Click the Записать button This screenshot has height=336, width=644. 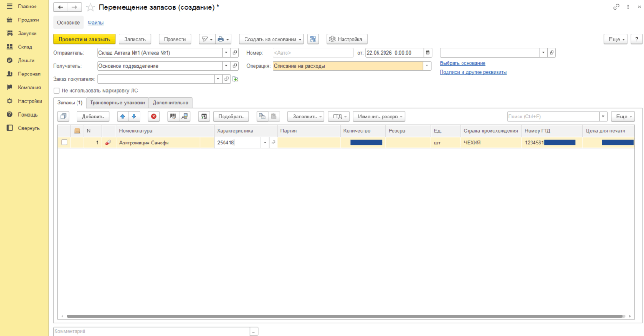coord(135,39)
